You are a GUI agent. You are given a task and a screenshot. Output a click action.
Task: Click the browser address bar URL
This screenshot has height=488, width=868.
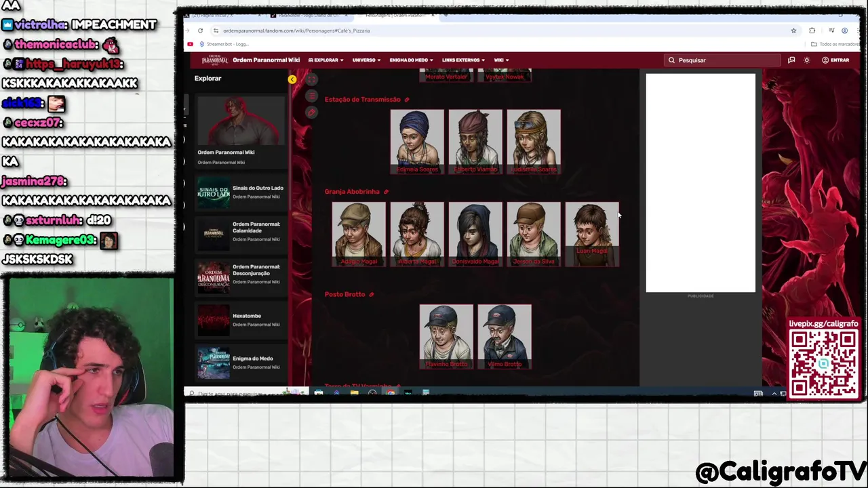click(296, 30)
